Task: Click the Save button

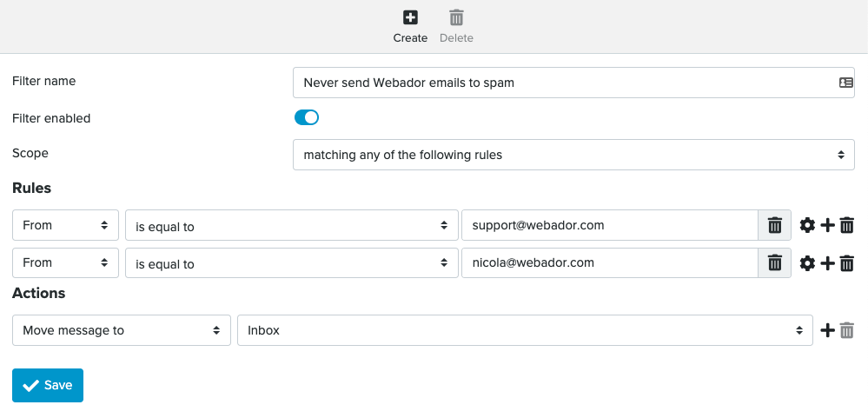Action: click(48, 385)
